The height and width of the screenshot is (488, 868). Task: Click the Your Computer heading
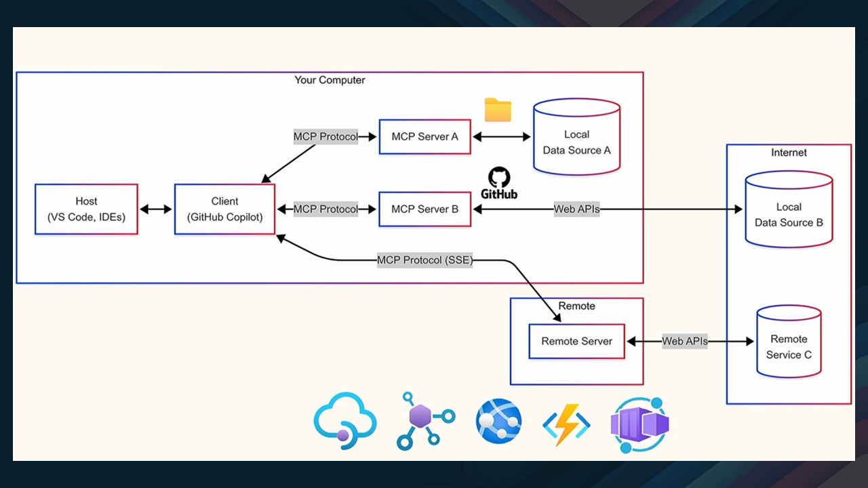point(330,80)
